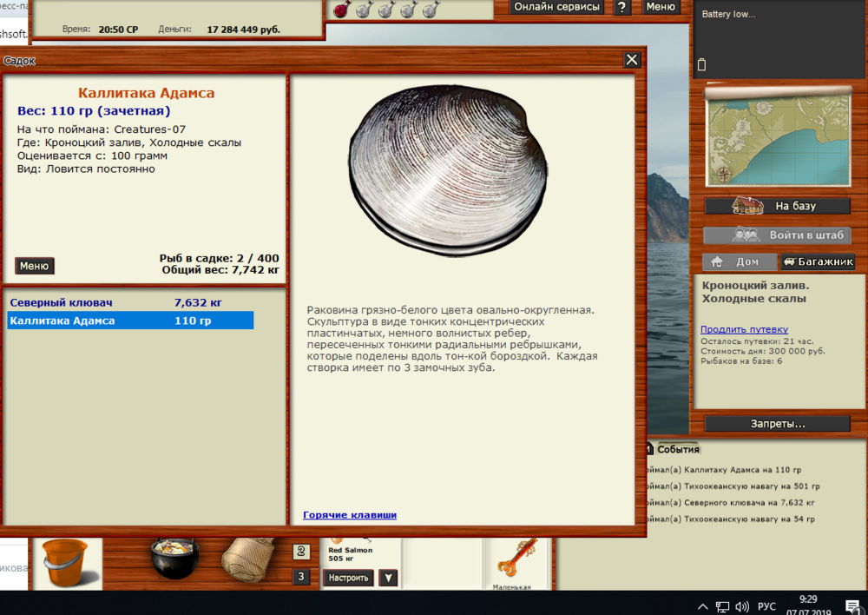Open the dropdown arrow next to Настроить
Viewport: 868px width, 615px height.
387,578
